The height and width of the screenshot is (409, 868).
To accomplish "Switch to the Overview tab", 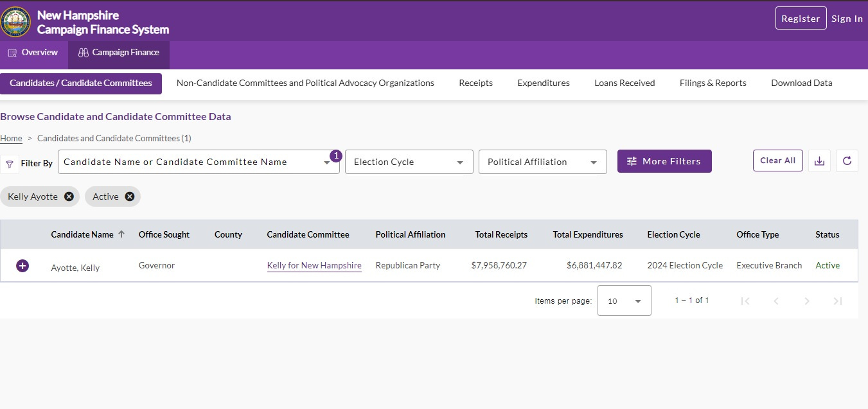I will coord(33,53).
